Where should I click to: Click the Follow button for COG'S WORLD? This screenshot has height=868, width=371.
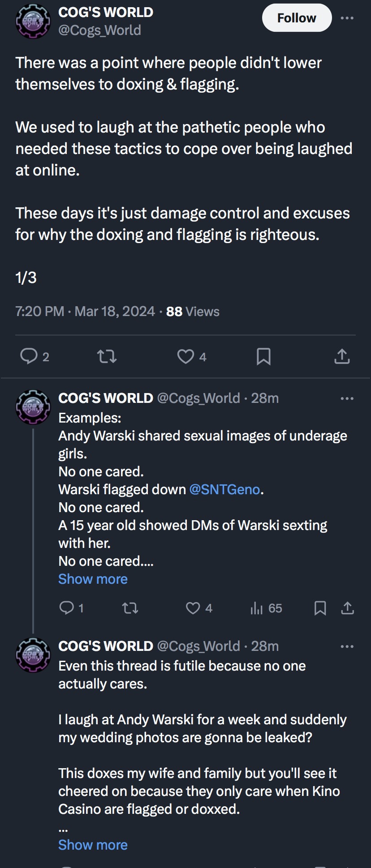click(x=297, y=18)
